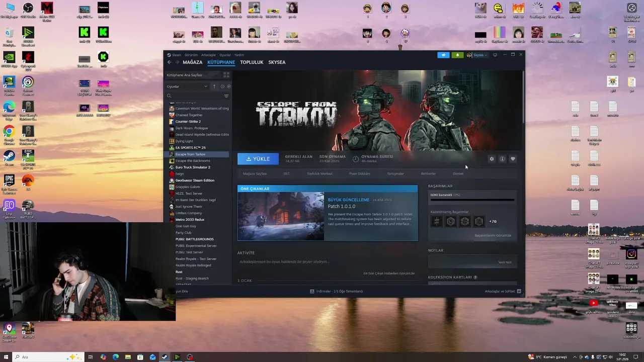Click the ready-to-play filter icon
Image resolution: width=644 pixels, height=362 pixels.
click(228, 86)
